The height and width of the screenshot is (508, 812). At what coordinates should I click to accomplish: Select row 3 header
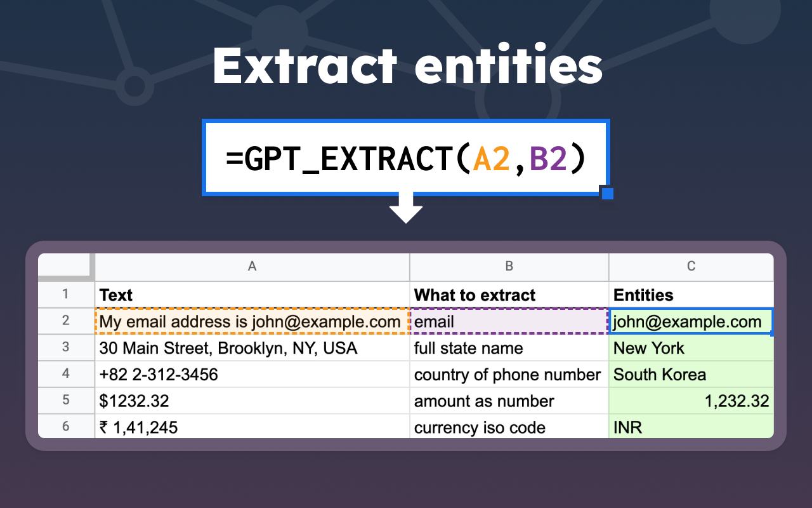(x=66, y=348)
